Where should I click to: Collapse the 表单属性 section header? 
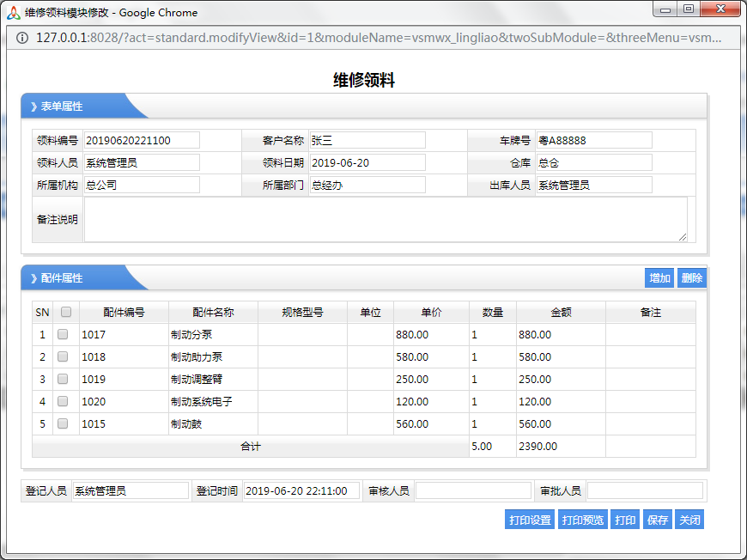pos(62,107)
